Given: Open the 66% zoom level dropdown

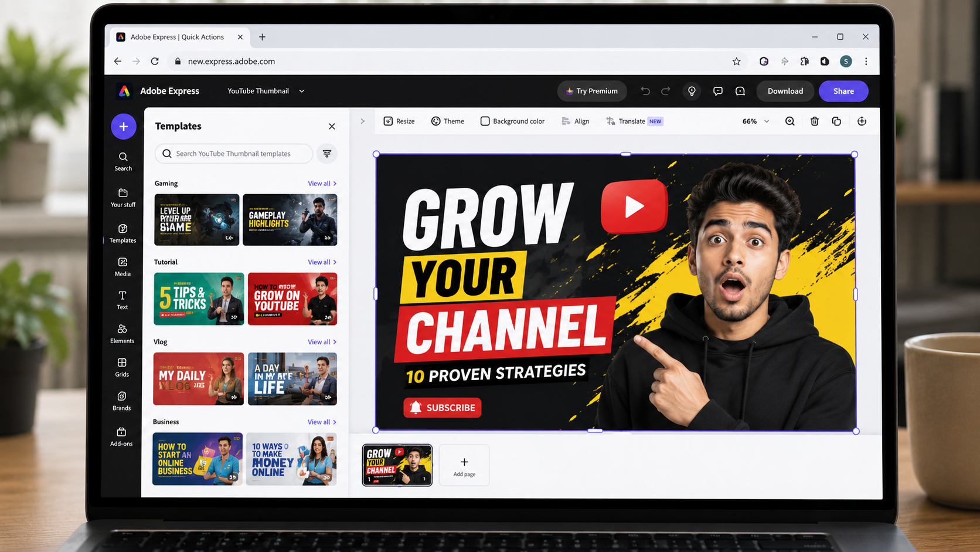Looking at the screenshot, I should pyautogui.click(x=756, y=121).
